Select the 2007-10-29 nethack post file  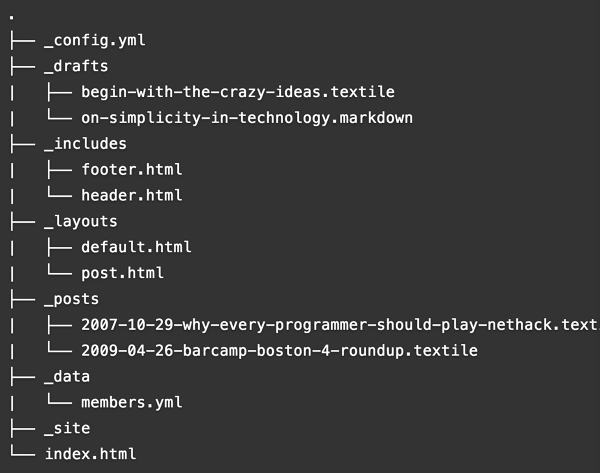click(x=341, y=325)
